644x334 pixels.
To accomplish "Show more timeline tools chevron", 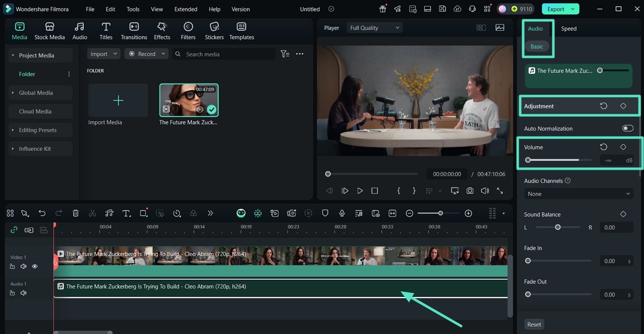I will [210, 213].
